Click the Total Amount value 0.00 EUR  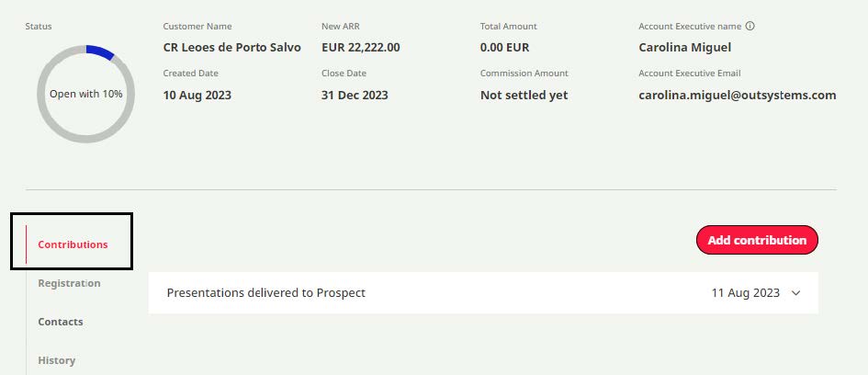[x=504, y=47]
